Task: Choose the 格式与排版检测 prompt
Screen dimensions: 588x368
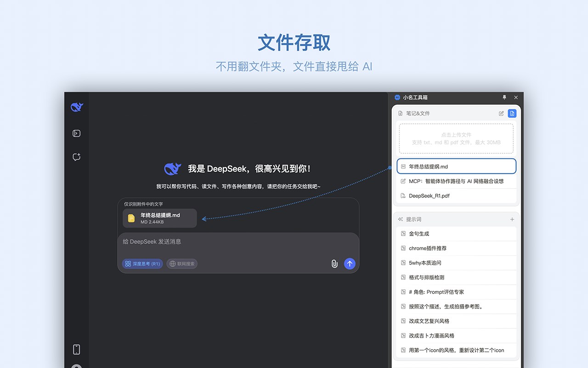Action: coord(456,277)
